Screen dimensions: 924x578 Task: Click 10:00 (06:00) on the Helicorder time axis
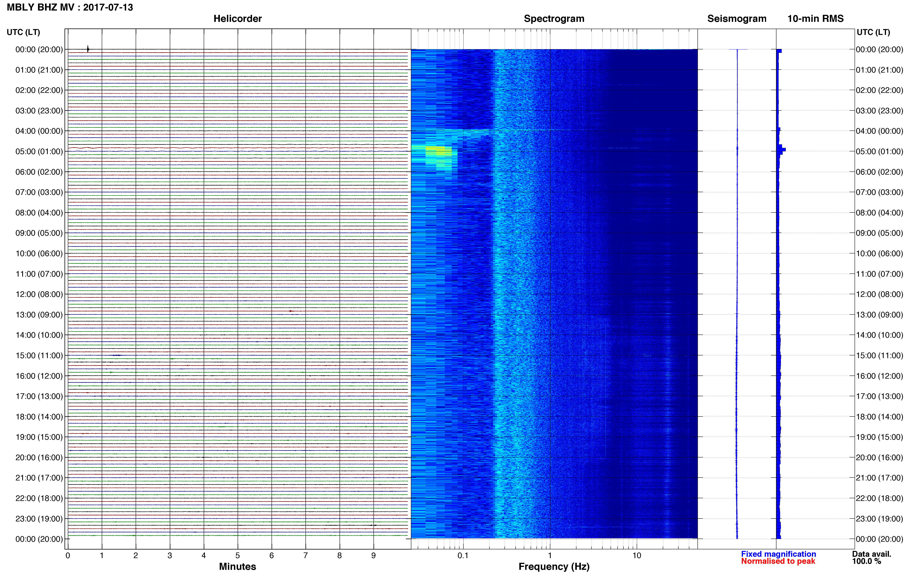click(x=39, y=253)
